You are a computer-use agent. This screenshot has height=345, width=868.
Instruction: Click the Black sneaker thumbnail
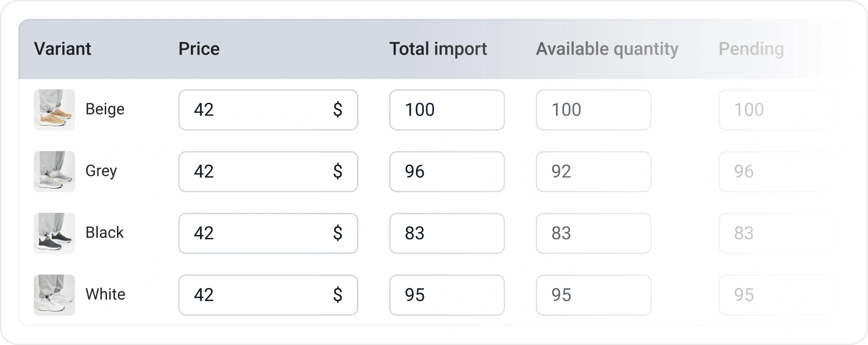click(54, 233)
